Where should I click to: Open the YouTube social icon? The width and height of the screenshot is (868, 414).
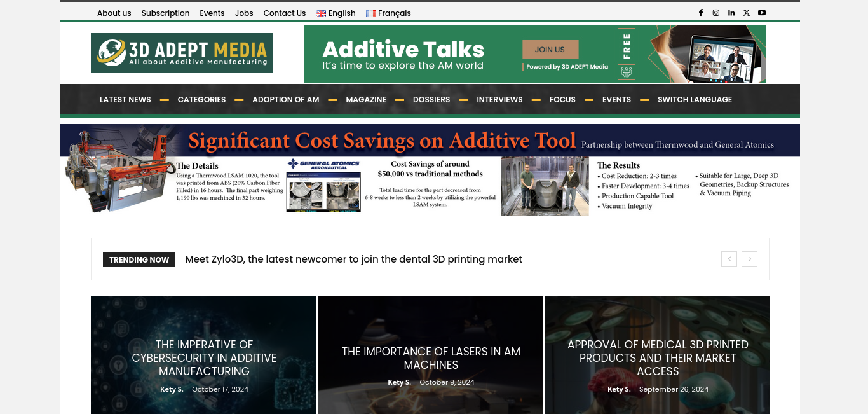pyautogui.click(x=762, y=13)
